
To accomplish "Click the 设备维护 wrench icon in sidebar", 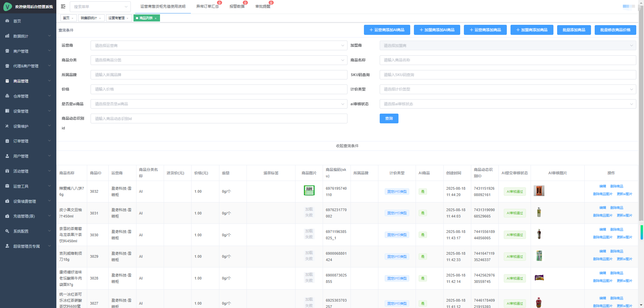I will coord(7,126).
